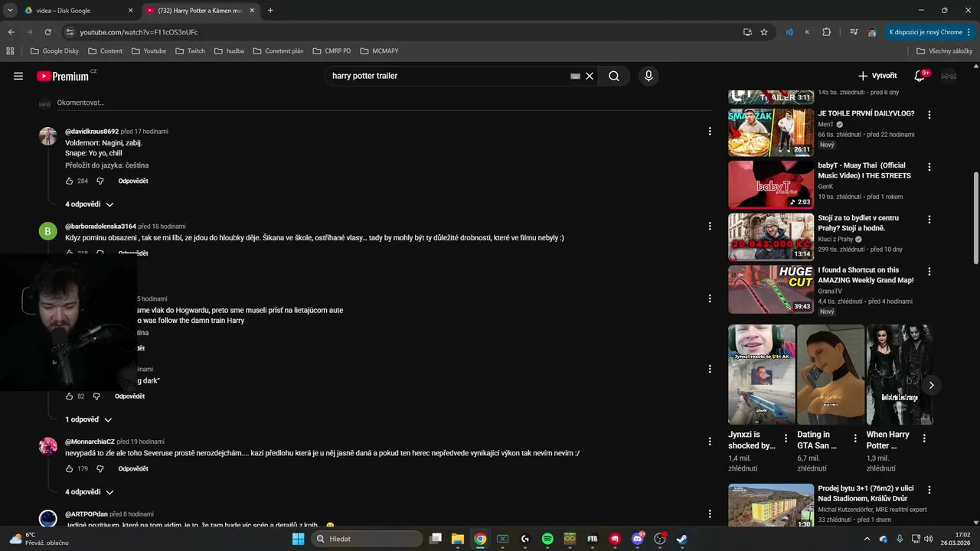
Task: Show hidden system tray icons
Action: coord(867,539)
